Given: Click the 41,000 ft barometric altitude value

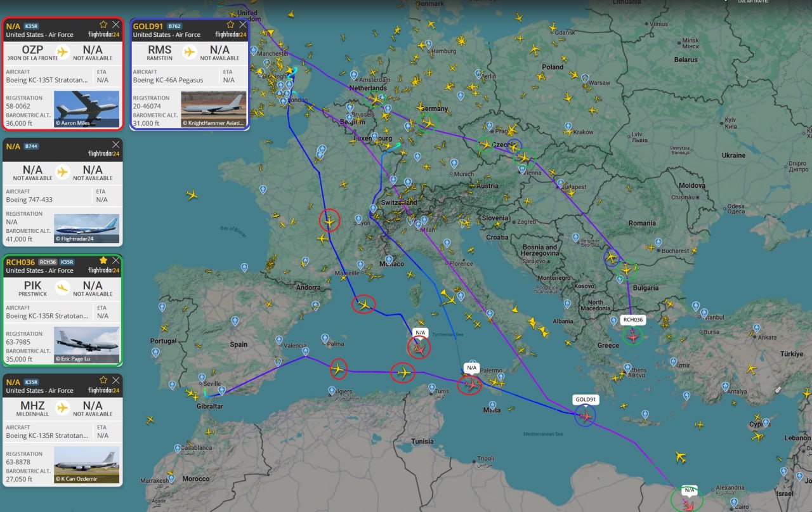Looking at the screenshot, I should [19, 239].
